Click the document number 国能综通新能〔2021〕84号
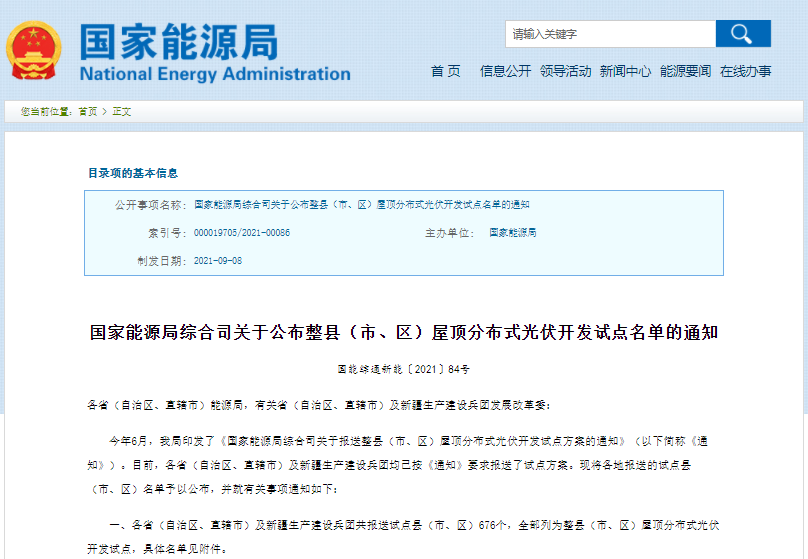Image resolution: width=808 pixels, height=559 pixels. click(403, 369)
